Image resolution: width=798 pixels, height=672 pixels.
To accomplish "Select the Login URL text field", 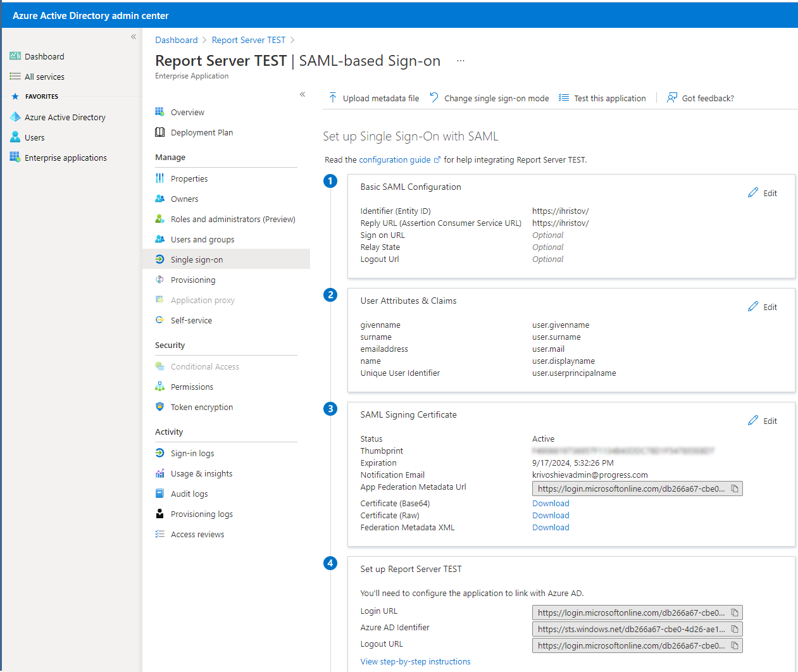I will (627, 613).
